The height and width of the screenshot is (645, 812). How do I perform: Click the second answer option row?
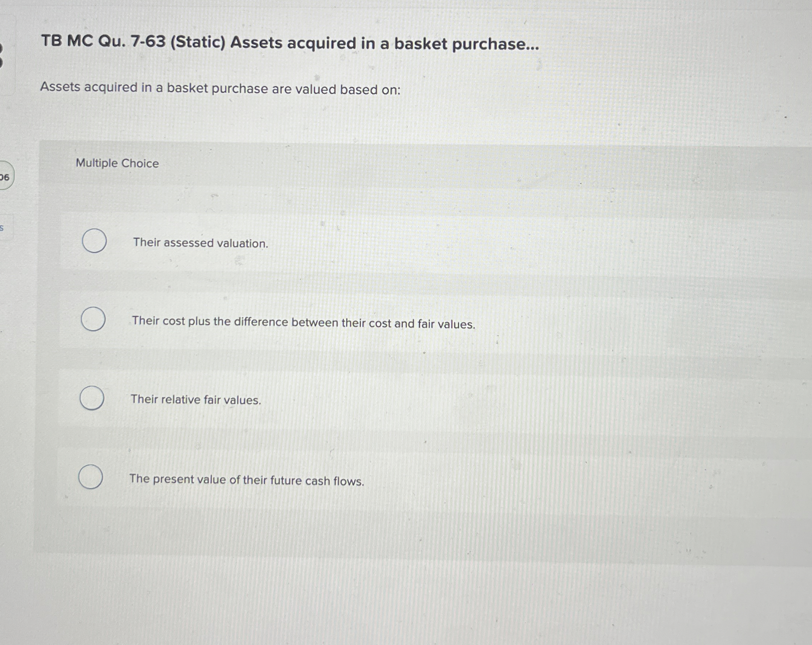[303, 322]
